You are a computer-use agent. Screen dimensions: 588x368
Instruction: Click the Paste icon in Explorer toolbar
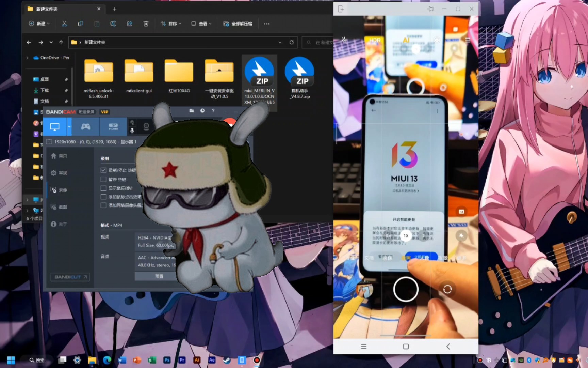point(97,24)
